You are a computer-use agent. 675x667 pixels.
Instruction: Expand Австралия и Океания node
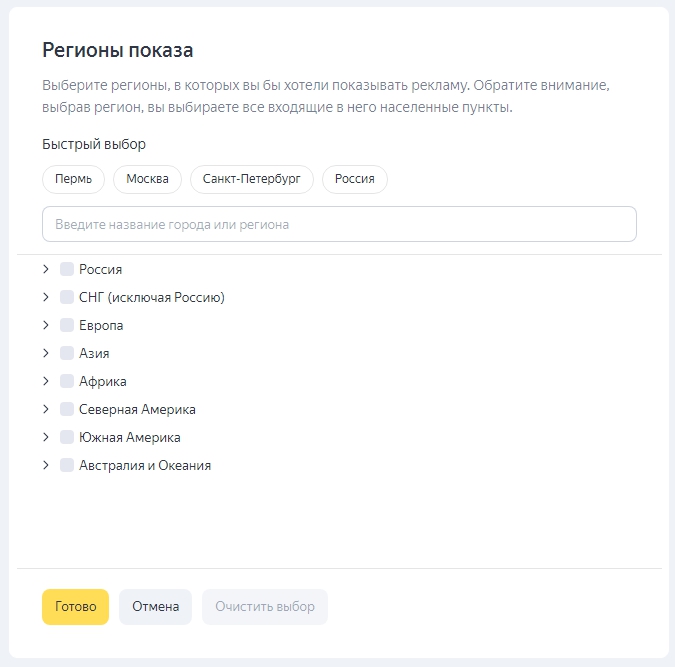46,465
